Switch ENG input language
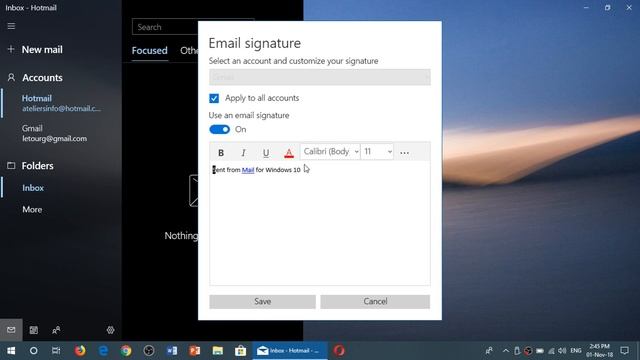 point(576,351)
